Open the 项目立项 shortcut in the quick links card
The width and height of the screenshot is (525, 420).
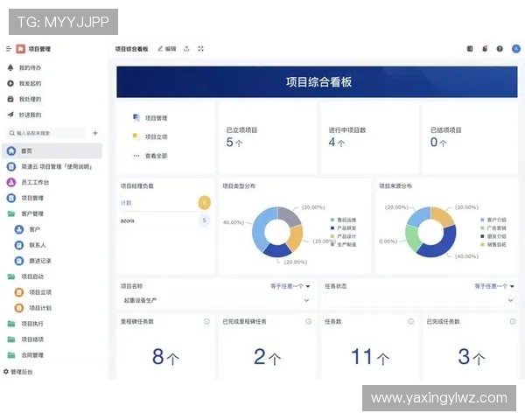pyautogui.click(x=150, y=136)
